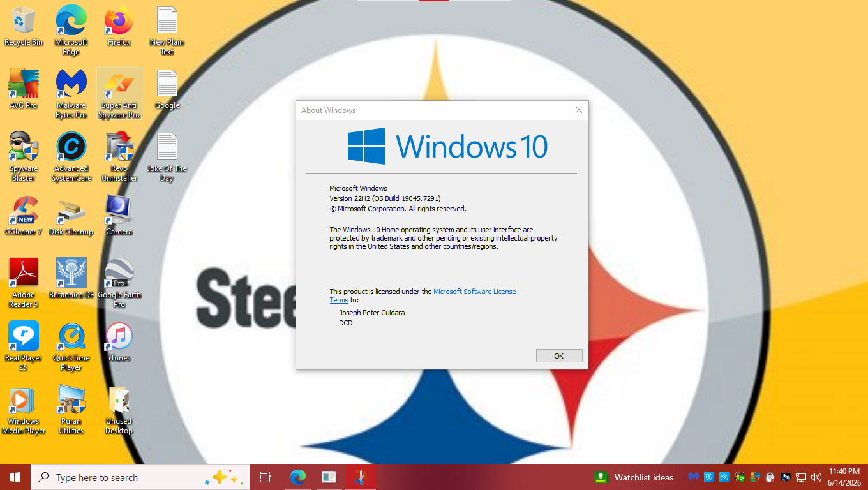Open Microsoft Edge from the taskbar

pyautogui.click(x=298, y=477)
